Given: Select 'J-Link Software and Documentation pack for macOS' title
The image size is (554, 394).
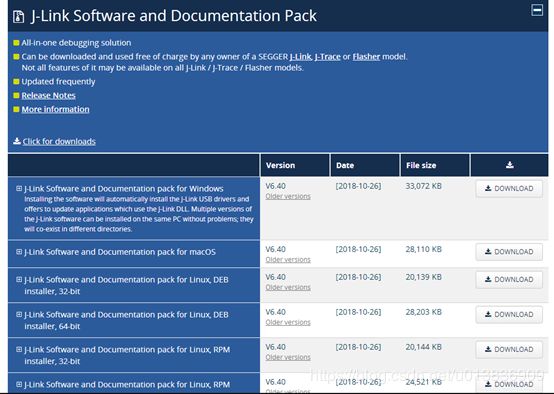Looking at the screenshot, I should (x=120, y=252).
